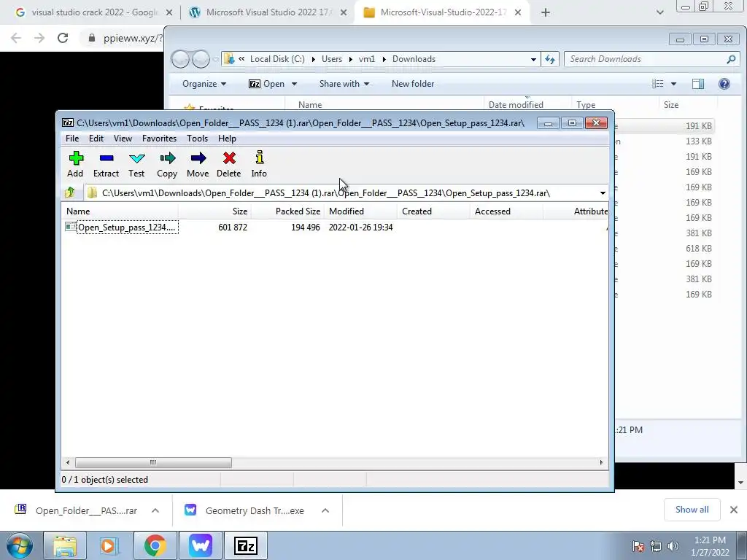Click the right scroll arrow in 7-Zip

point(601,462)
